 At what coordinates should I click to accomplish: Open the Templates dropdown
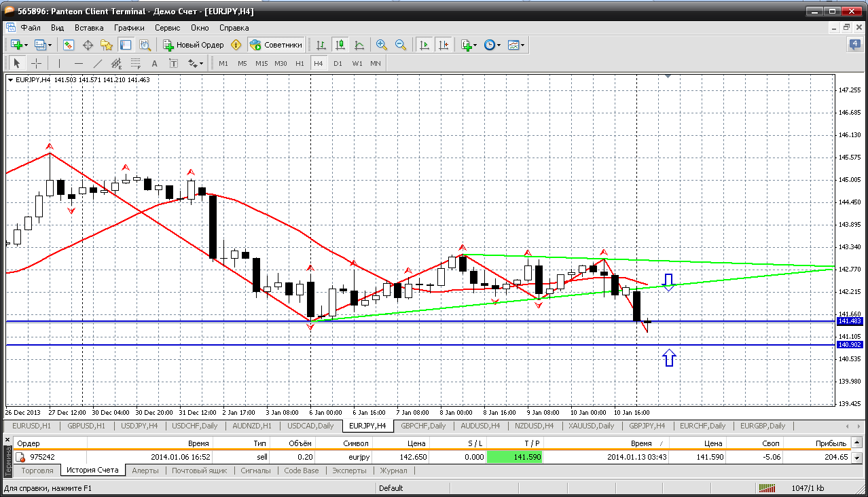click(x=516, y=45)
